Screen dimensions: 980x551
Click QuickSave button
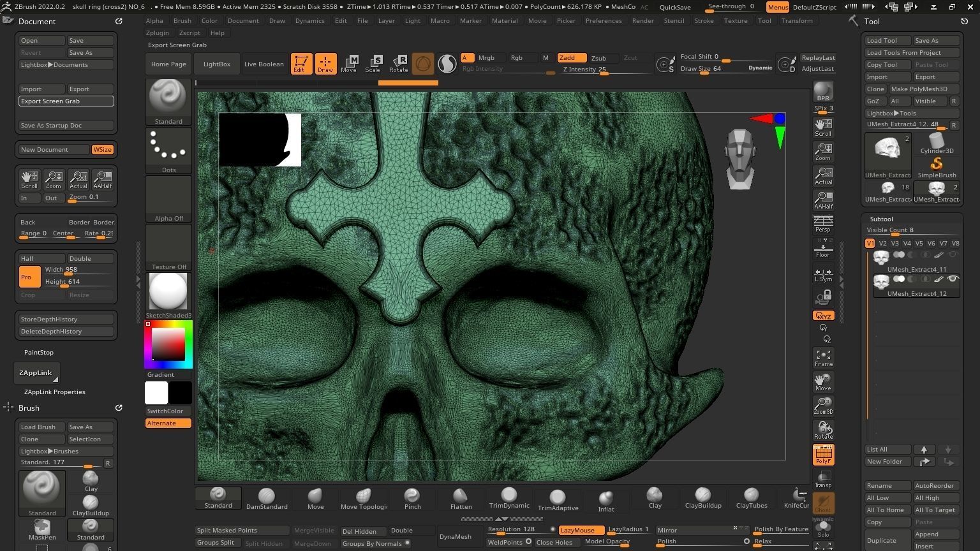(x=675, y=7)
